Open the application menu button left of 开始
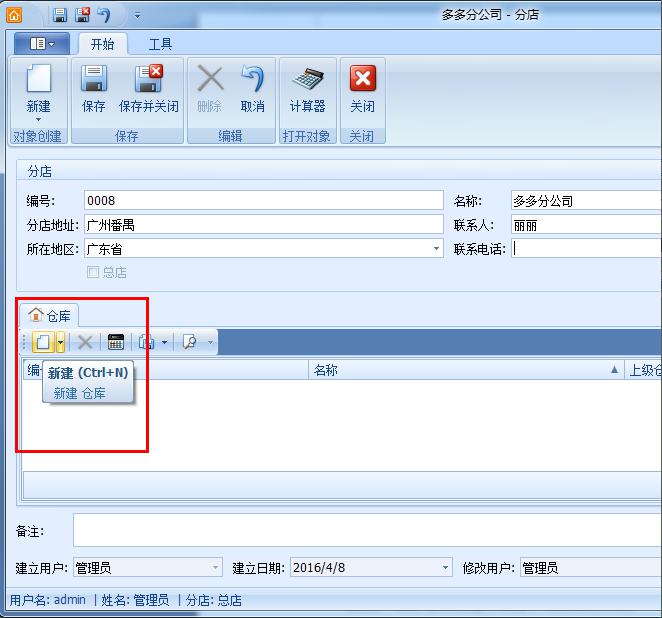Viewport: 662px width, 618px height. point(42,44)
